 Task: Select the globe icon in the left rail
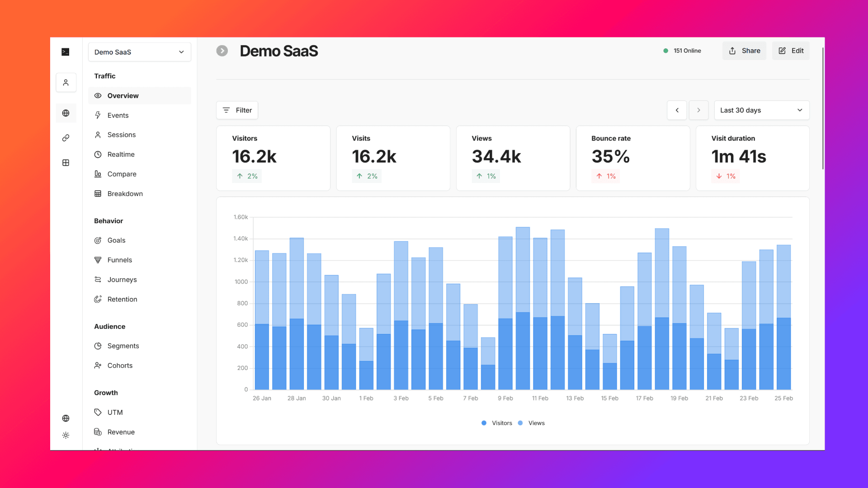(66, 113)
